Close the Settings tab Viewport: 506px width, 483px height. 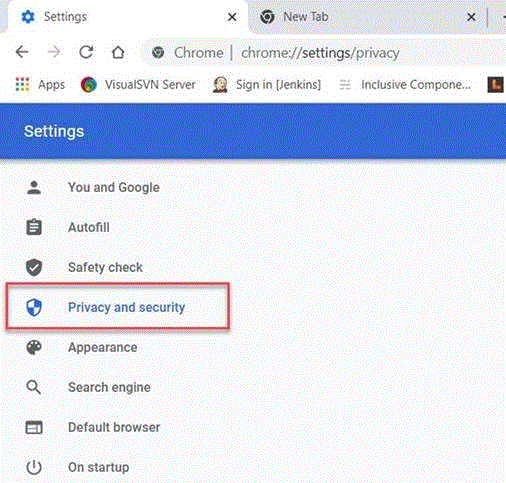[x=232, y=17]
